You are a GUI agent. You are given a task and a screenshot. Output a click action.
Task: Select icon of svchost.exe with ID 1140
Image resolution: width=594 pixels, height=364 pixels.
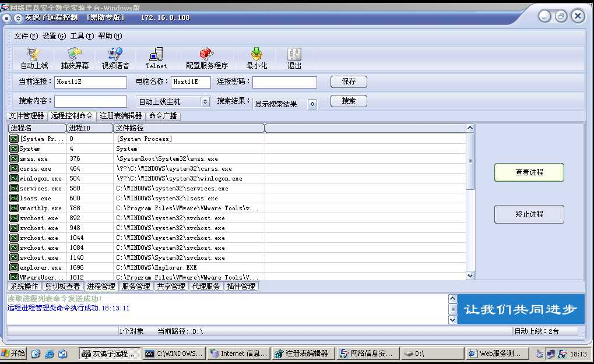[14, 257]
